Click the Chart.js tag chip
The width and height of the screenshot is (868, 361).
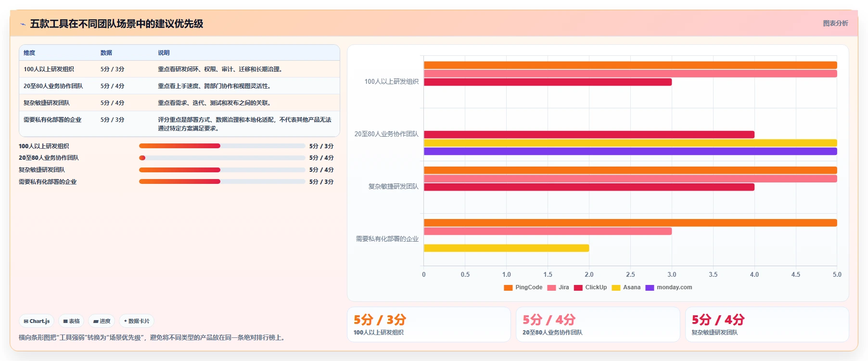37,321
